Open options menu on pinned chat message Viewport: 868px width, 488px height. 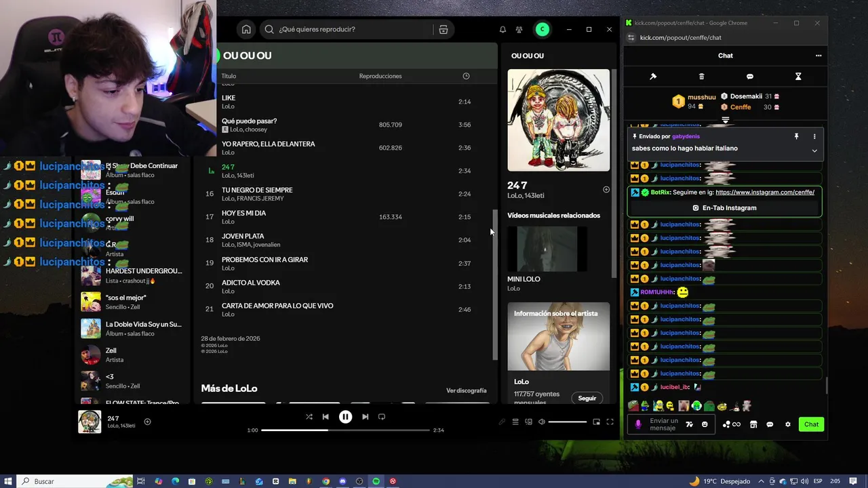coord(814,136)
